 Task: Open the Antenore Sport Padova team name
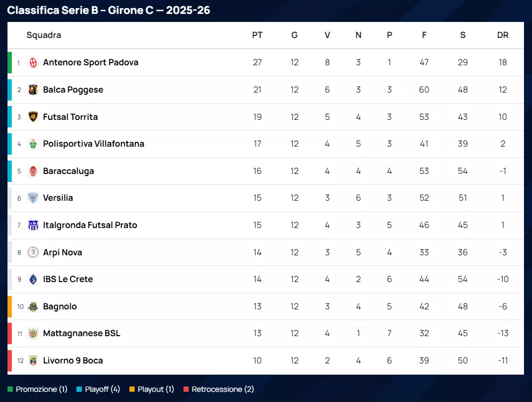click(90, 63)
